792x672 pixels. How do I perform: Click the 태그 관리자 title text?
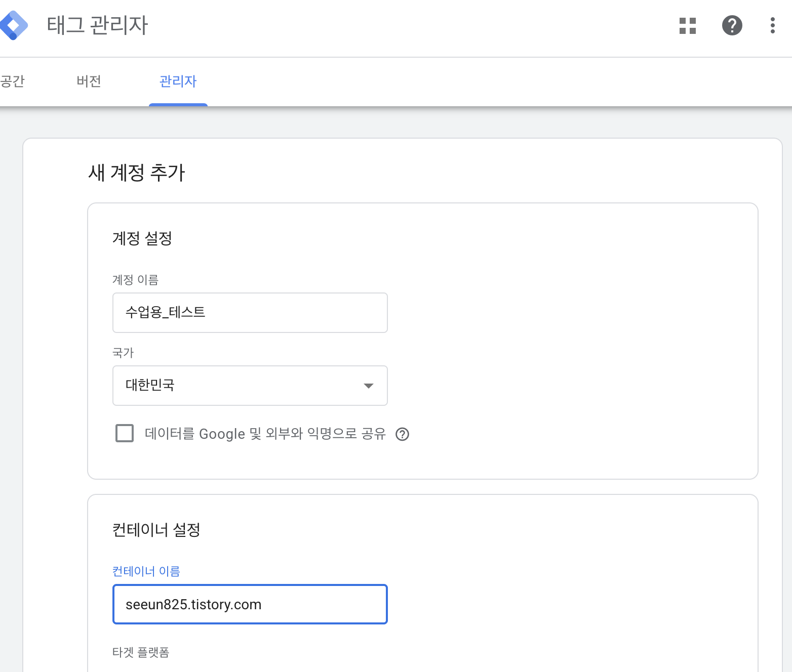click(97, 25)
